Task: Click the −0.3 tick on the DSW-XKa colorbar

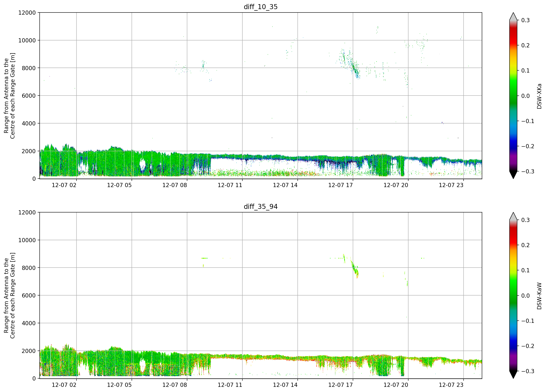Action: [528, 171]
